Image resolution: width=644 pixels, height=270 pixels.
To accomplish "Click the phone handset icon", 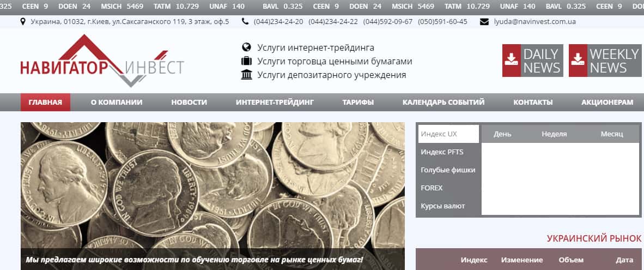I will point(245,21).
